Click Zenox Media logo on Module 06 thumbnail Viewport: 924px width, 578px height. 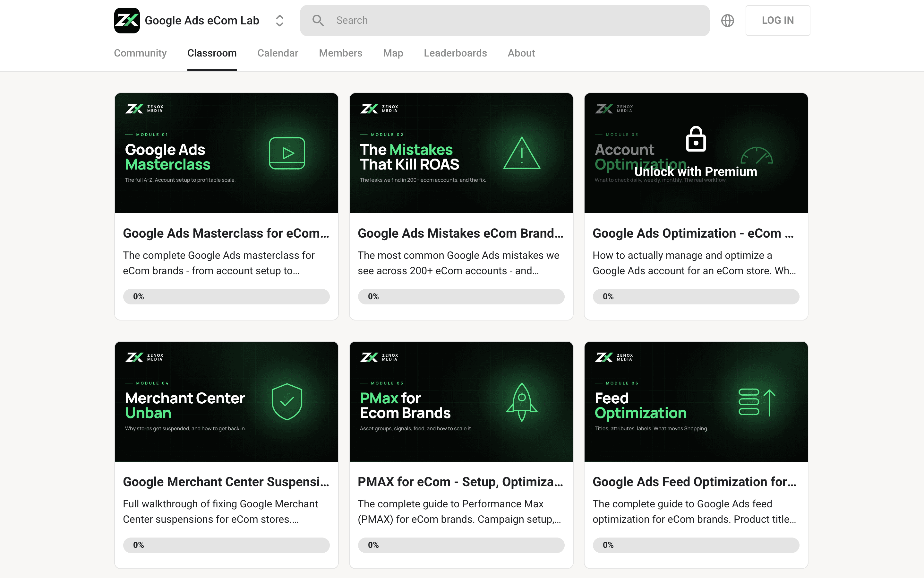pos(614,357)
